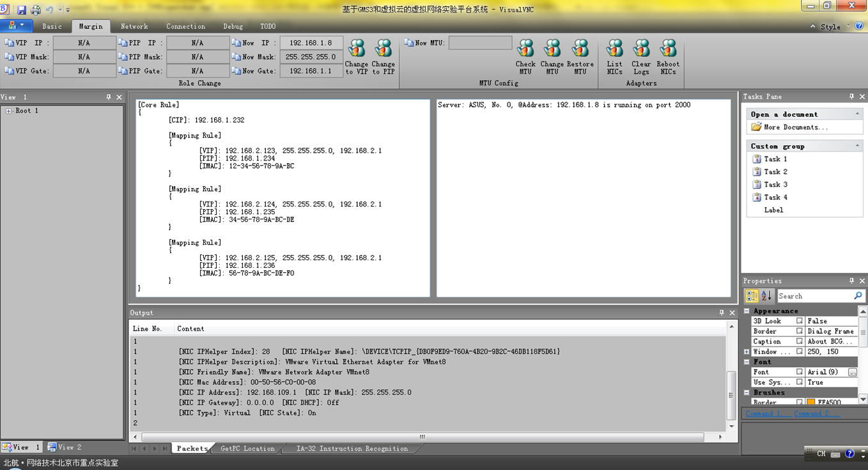Toggle the Use Sys property marker

799,382
